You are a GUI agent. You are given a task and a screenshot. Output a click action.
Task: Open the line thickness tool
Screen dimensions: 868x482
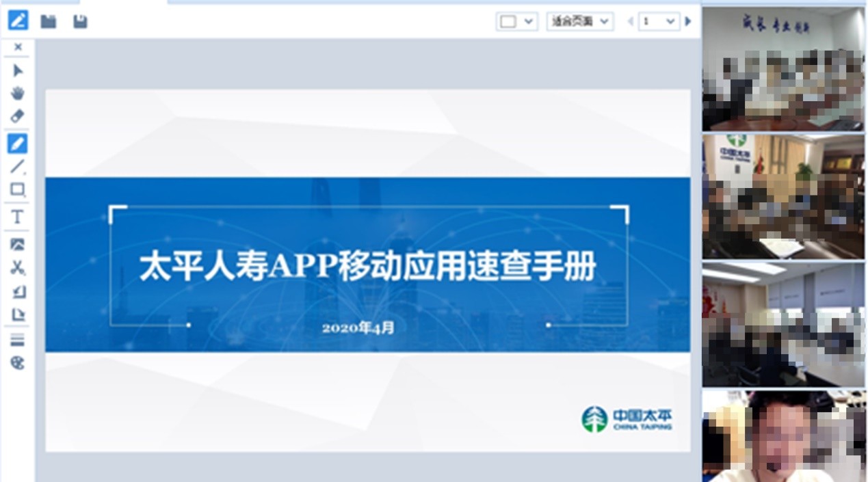18,340
